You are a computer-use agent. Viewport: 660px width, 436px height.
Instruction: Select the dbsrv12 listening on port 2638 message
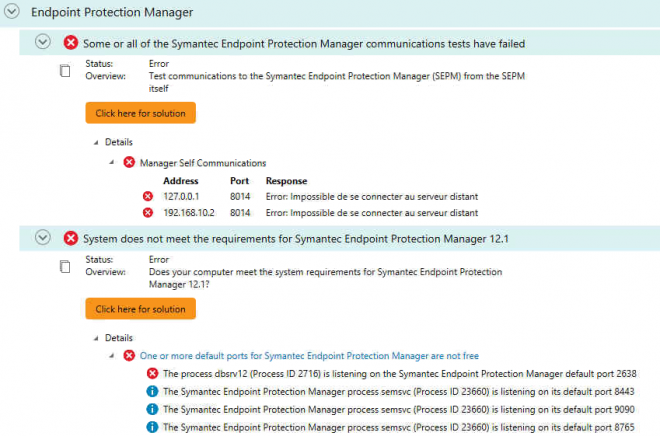pos(399,374)
